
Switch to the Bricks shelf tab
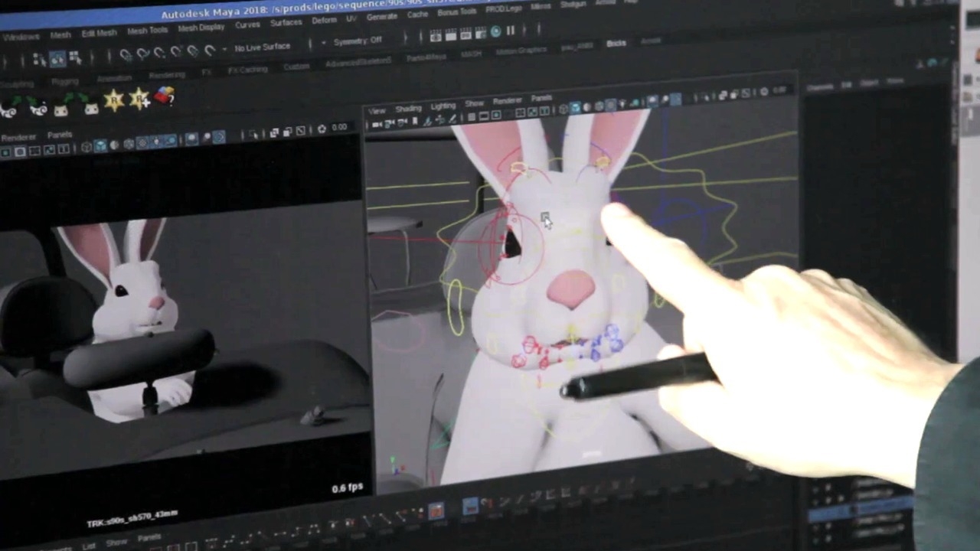[x=616, y=44]
